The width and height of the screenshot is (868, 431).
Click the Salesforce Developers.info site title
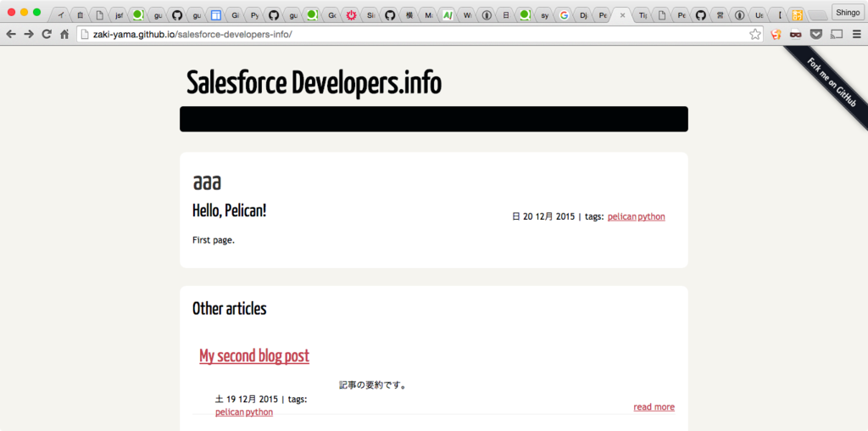coord(314,84)
